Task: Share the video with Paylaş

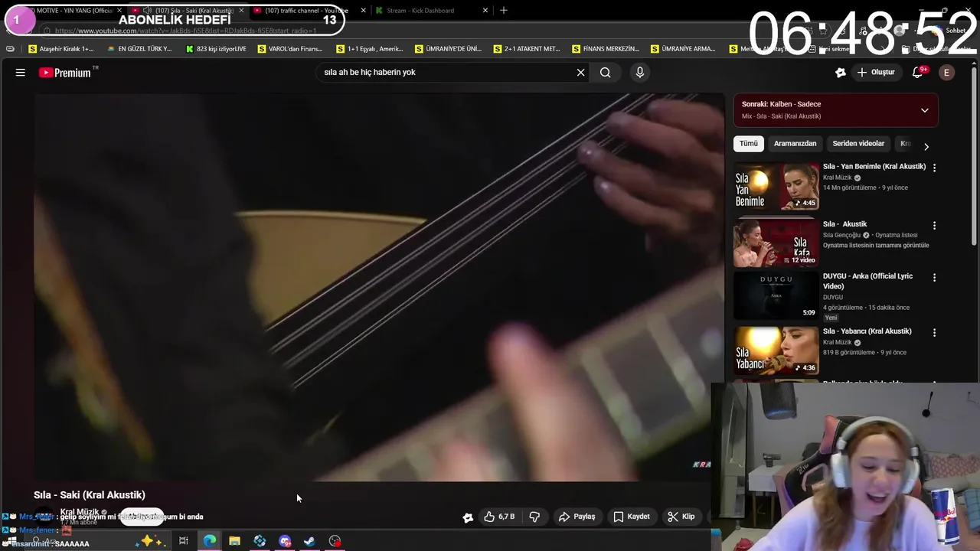Action: tap(577, 517)
